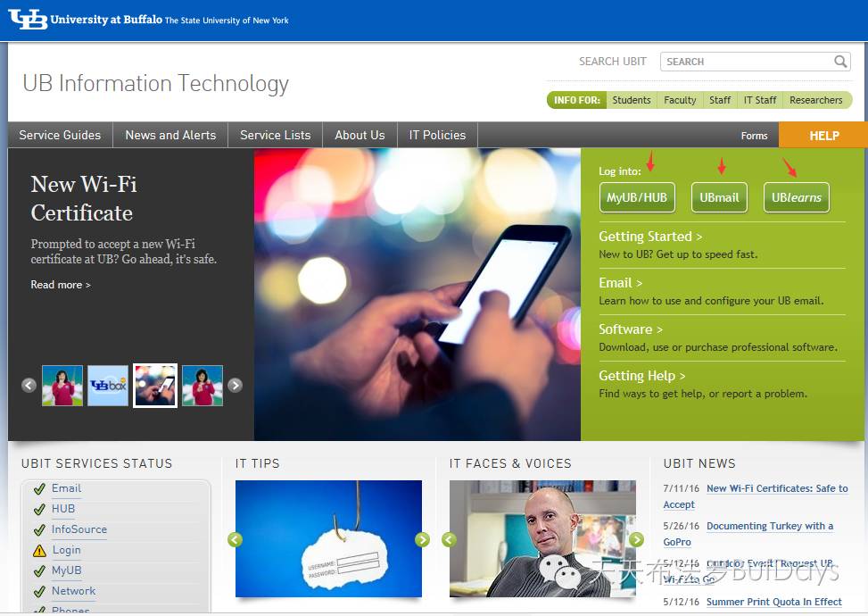The image size is (868, 616).
Task: Select the UBbox carousel thumbnail
Action: tap(108, 386)
